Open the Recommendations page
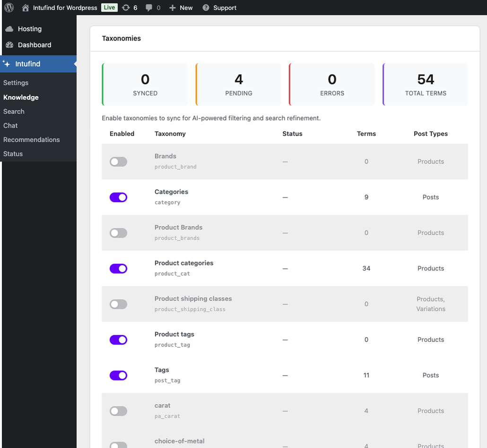This screenshot has height=448, width=487. [32, 139]
